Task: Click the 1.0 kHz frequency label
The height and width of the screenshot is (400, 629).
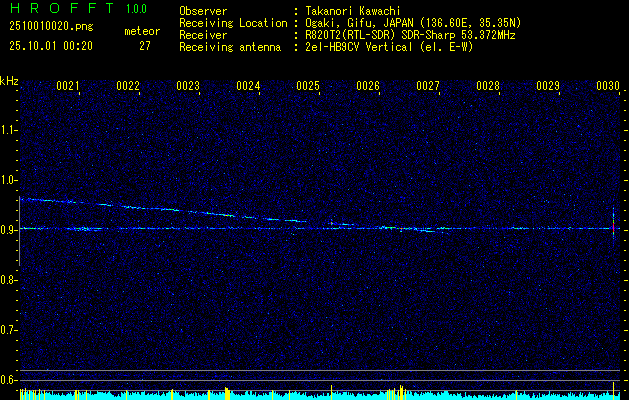Action: 8,180
